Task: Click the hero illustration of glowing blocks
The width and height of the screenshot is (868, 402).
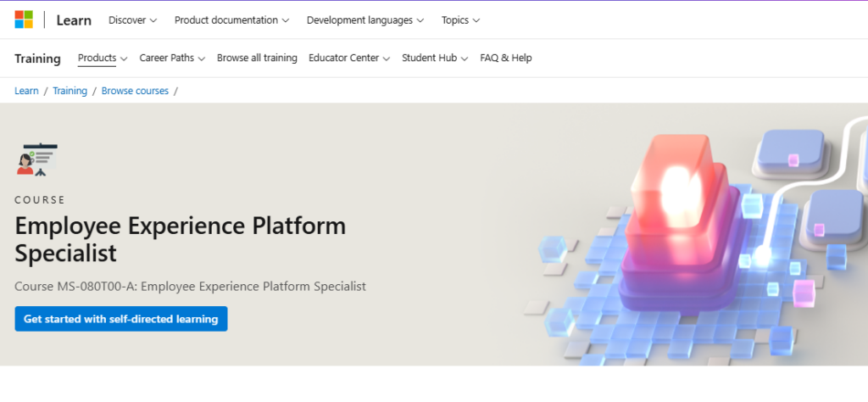Action: point(696,234)
